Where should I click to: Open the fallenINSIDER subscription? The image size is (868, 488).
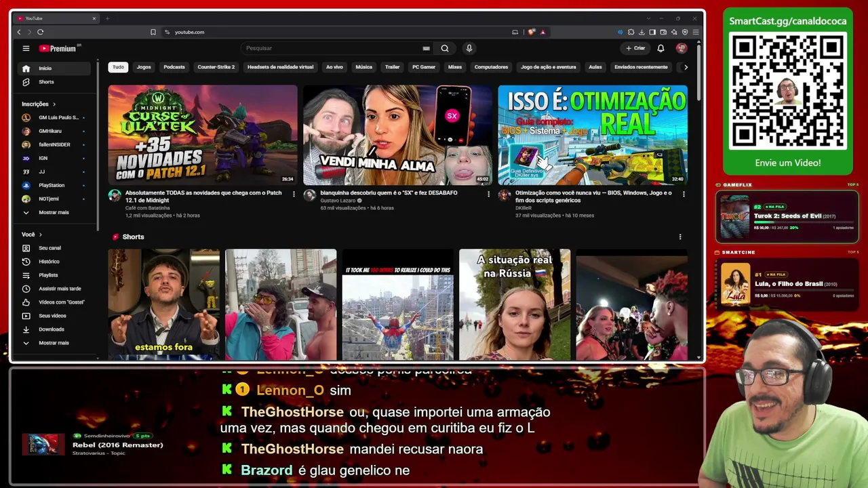coord(54,144)
